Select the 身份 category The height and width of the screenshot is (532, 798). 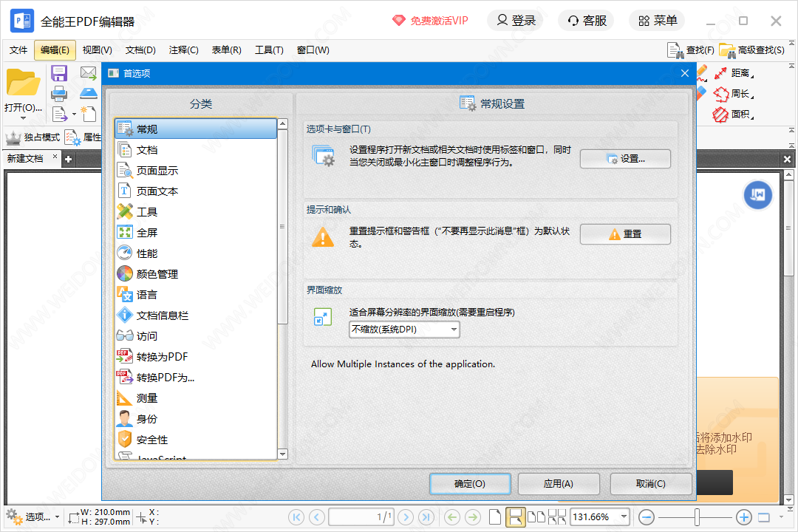(196, 419)
